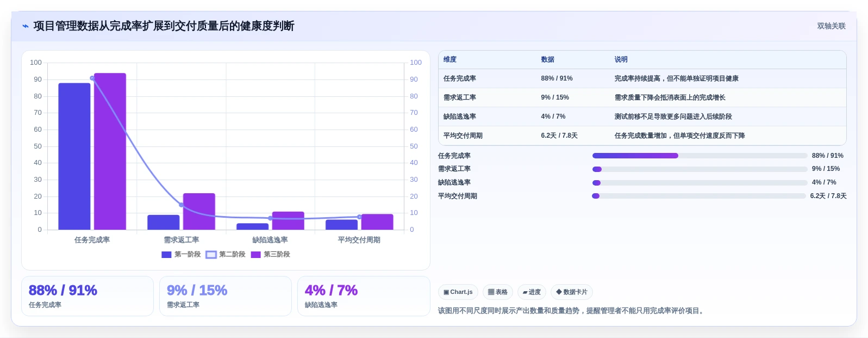This screenshot has width=868, height=338.
Task: Click the lightning icon beside the title
Action: (x=26, y=26)
